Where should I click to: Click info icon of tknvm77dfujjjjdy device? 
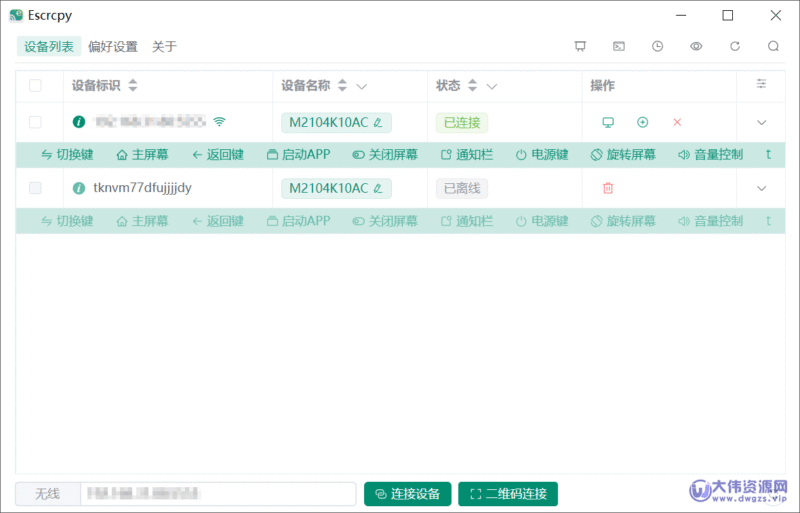(79, 188)
